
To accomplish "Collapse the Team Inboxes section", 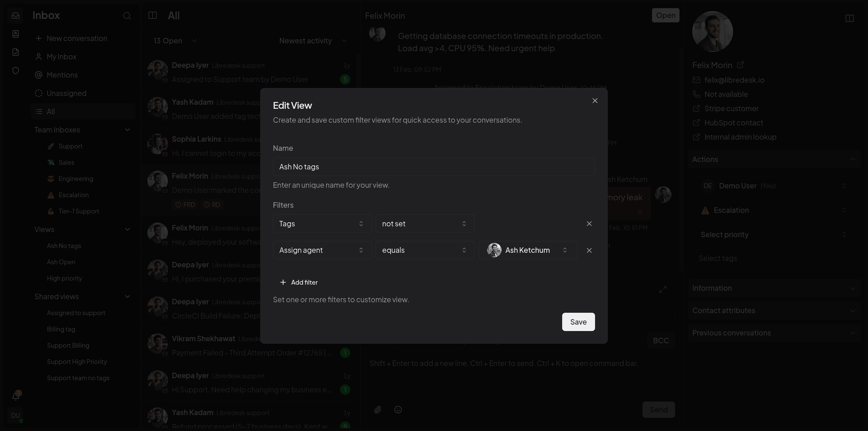I will tap(127, 130).
